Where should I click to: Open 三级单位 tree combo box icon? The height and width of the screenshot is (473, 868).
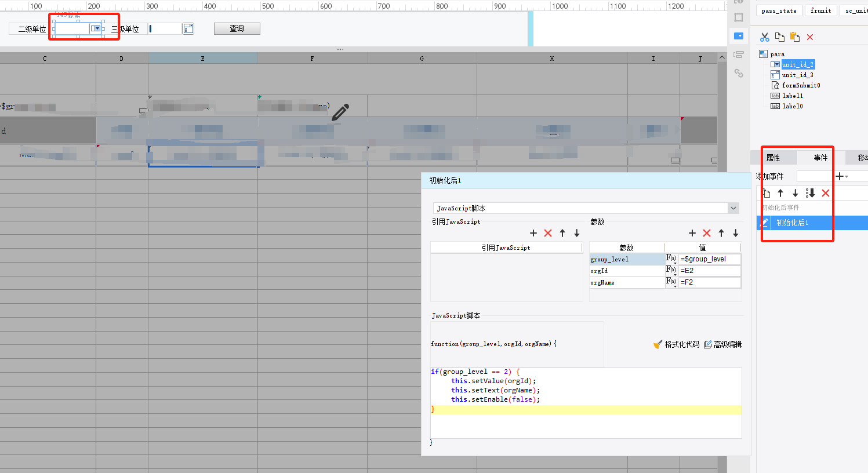188,28
